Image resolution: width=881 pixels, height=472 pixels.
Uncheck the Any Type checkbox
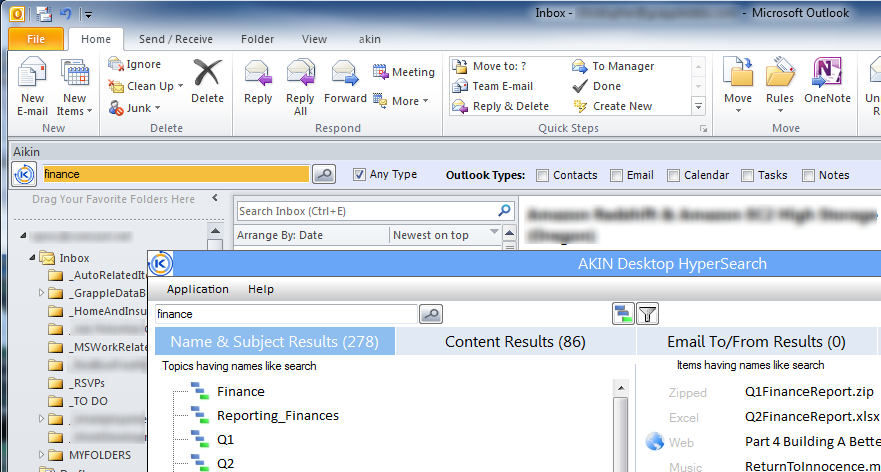tap(359, 175)
